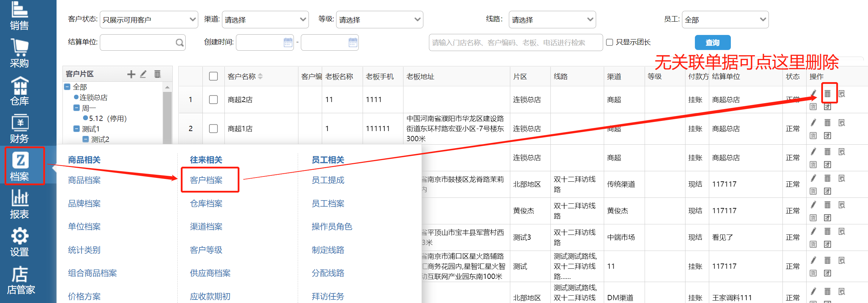Open 员工提成 from the menu
Image resolution: width=868 pixels, height=303 pixels.
point(328,180)
